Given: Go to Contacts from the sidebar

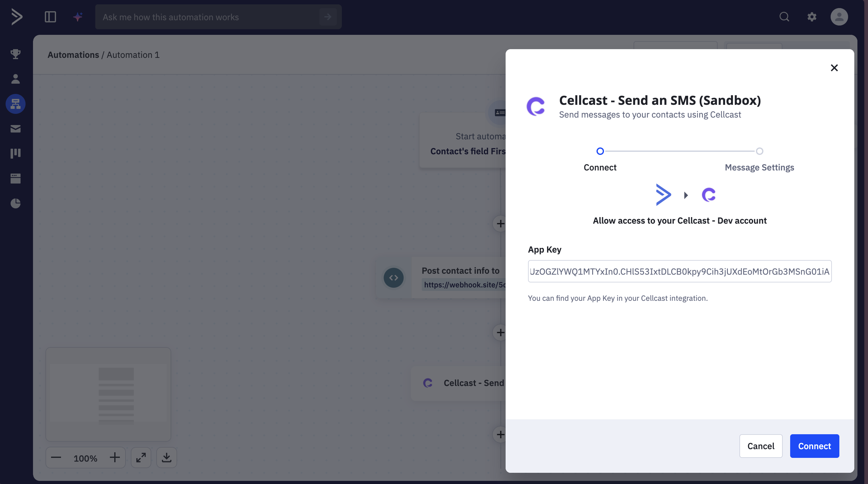Looking at the screenshot, I should (x=16, y=79).
